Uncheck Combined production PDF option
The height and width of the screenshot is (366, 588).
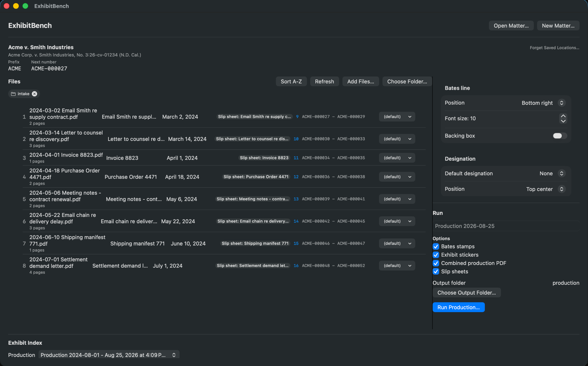click(436, 263)
